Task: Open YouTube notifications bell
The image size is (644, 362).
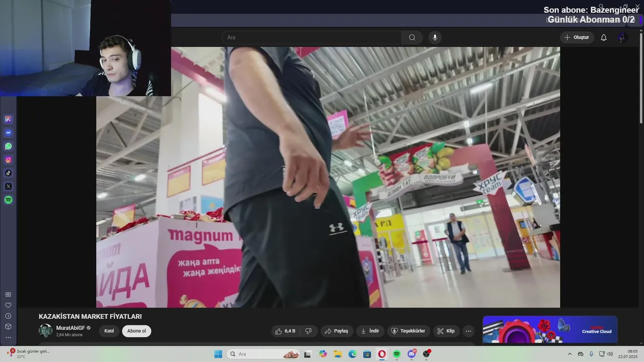Action: point(604,37)
